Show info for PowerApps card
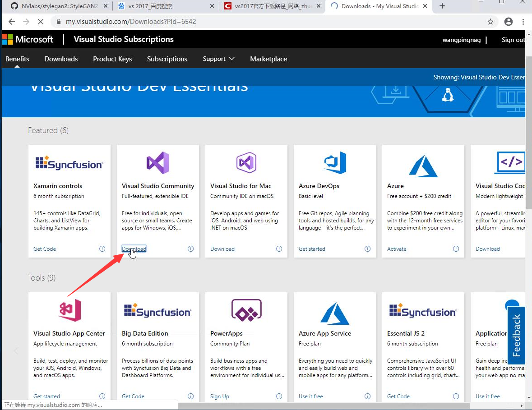The height and width of the screenshot is (410, 532). [279, 396]
